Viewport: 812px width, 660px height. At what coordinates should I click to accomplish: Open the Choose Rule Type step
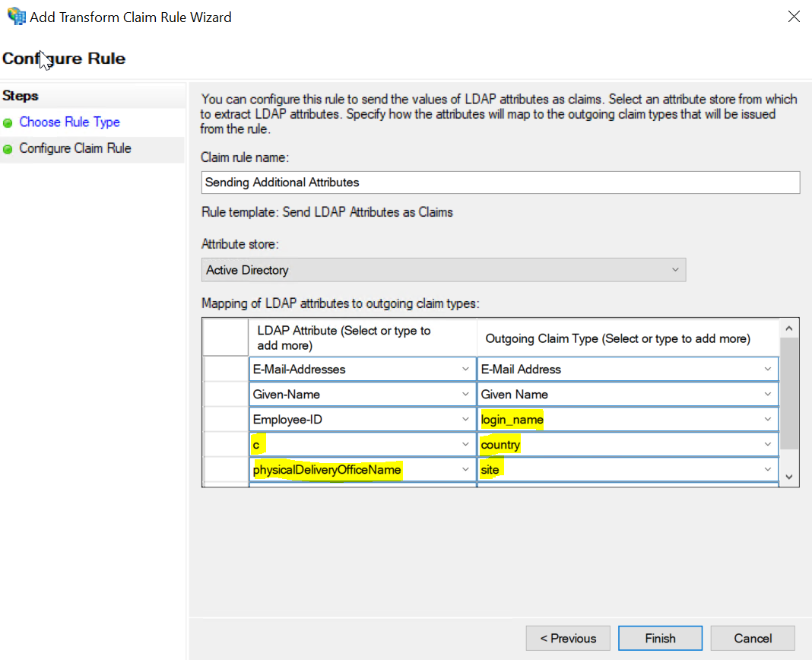[69, 122]
